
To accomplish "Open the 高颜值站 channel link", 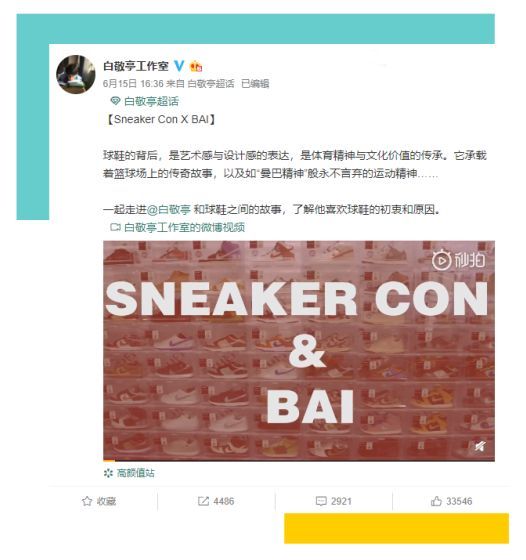I will (x=136, y=473).
